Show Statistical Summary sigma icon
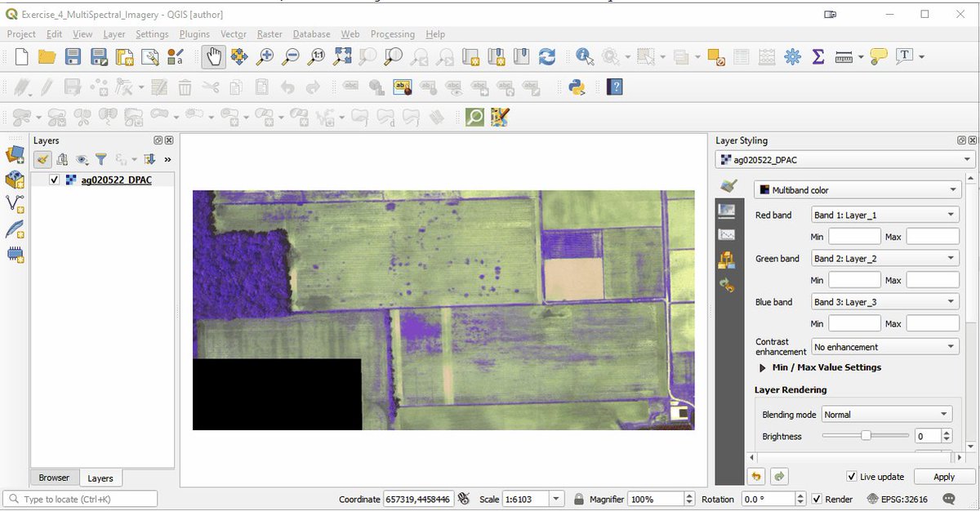The image size is (980, 511). 817,56
